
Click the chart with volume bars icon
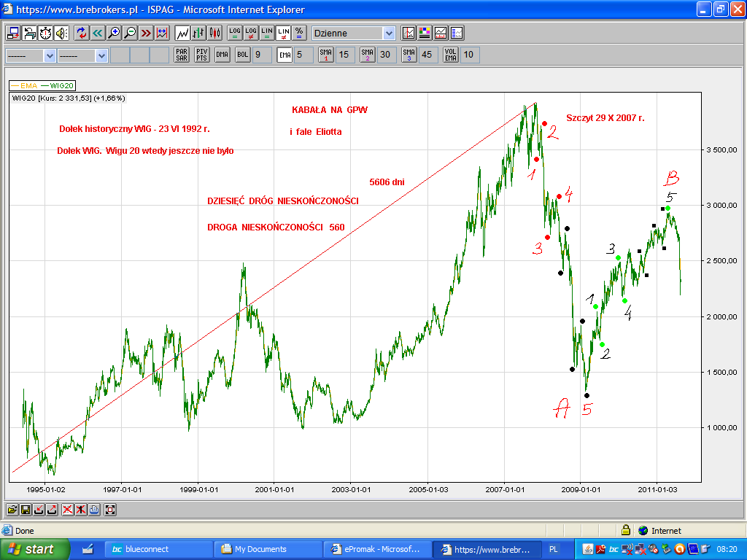(x=441, y=33)
